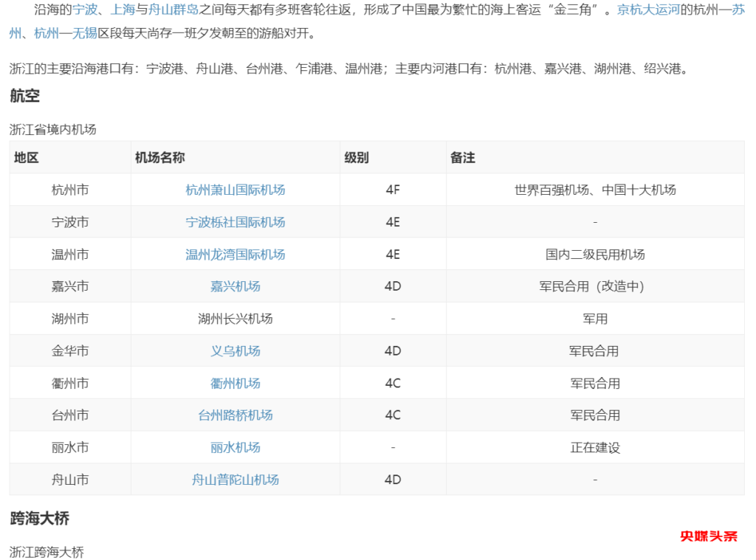This screenshot has width=756, height=560.
Task: Click the 湖州长兴机场 table cell
Action: [x=235, y=319]
